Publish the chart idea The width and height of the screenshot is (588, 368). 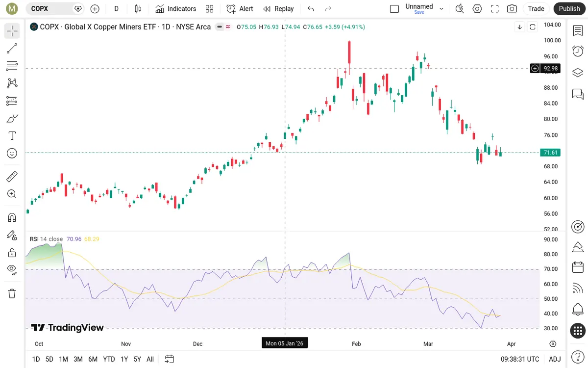(569, 8)
